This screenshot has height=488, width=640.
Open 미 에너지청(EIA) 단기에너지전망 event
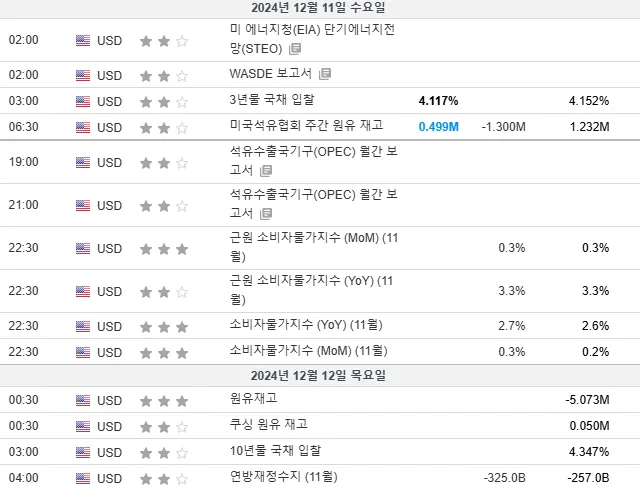pyautogui.click(x=312, y=39)
